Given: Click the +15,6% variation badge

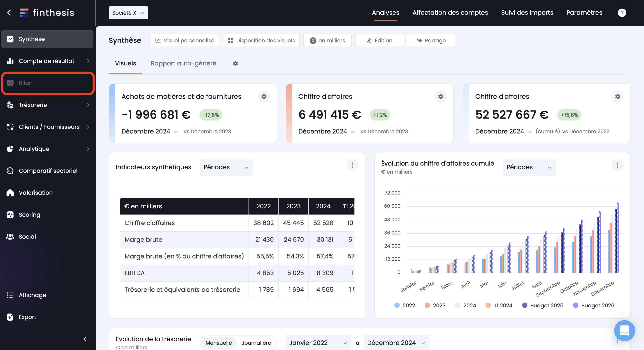Looking at the screenshot, I should pos(569,115).
